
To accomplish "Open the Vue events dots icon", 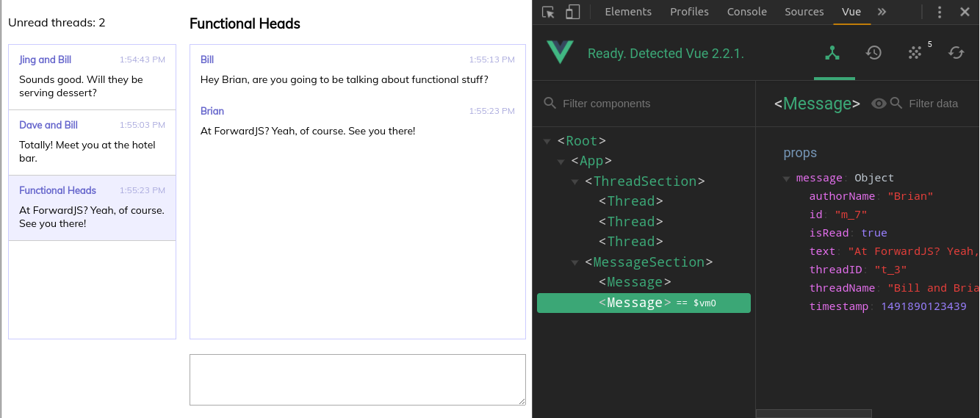I will coord(915,52).
